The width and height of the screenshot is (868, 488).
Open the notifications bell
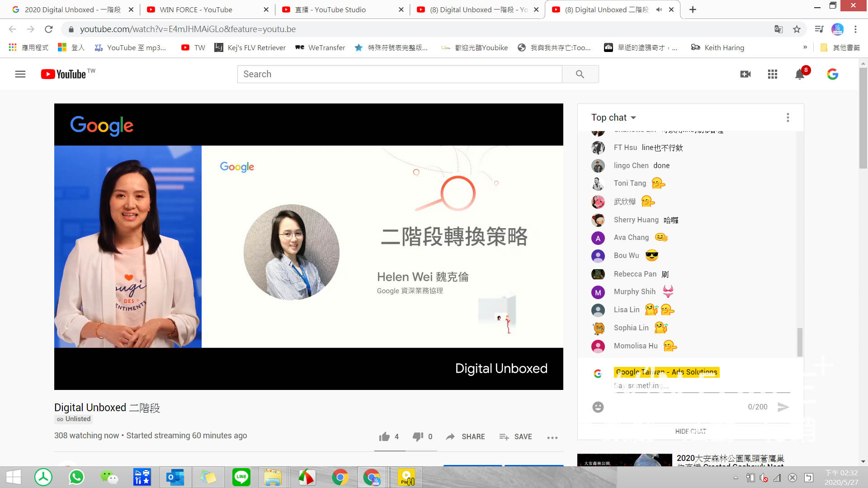click(800, 75)
